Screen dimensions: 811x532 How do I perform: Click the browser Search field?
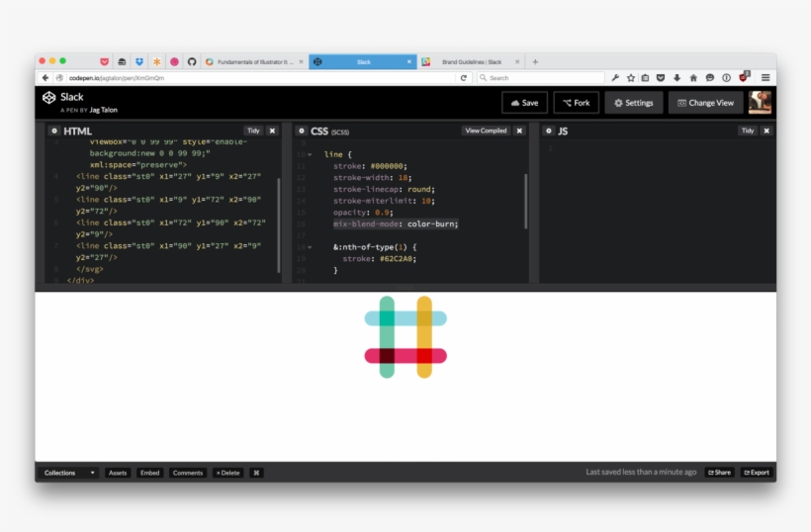pos(540,77)
